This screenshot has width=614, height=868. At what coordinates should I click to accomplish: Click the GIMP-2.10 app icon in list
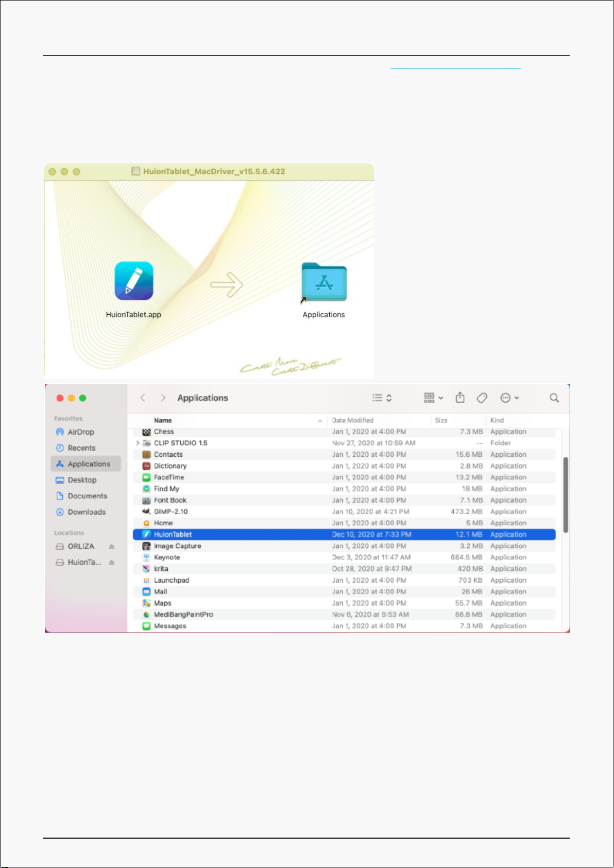[146, 512]
